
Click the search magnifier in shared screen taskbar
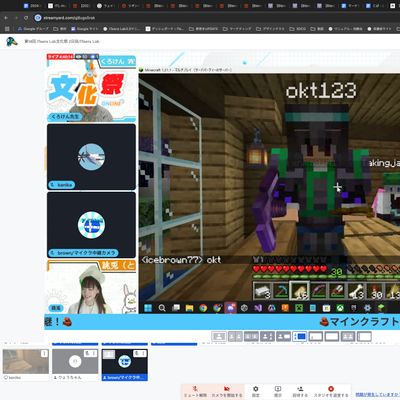(x=162, y=308)
